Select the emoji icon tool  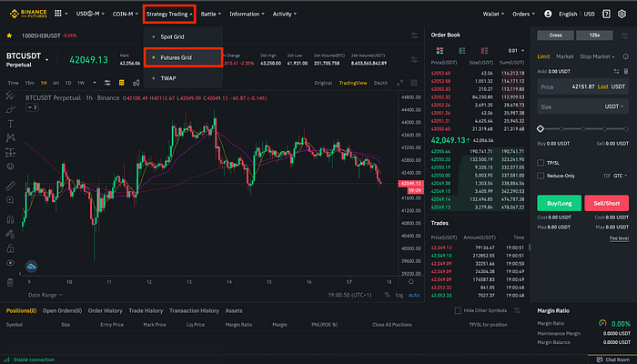click(x=10, y=167)
